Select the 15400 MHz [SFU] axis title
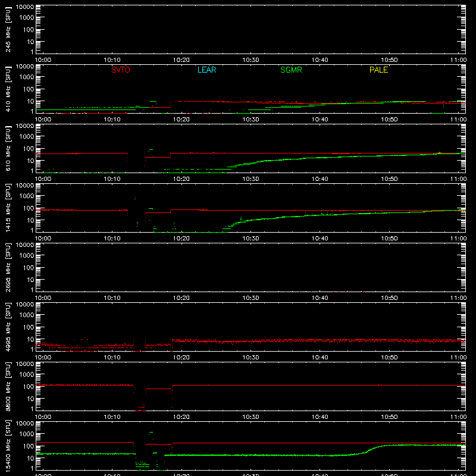 [x=8, y=446]
